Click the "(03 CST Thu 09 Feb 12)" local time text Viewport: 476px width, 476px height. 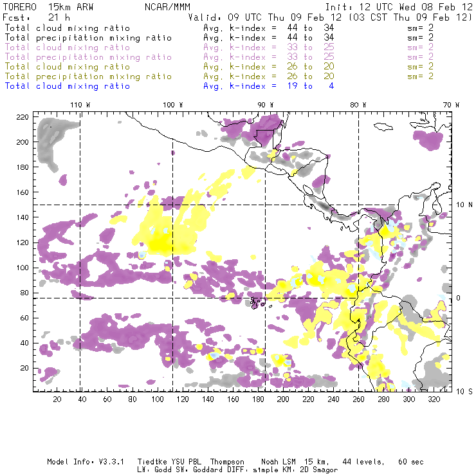click(x=410, y=17)
